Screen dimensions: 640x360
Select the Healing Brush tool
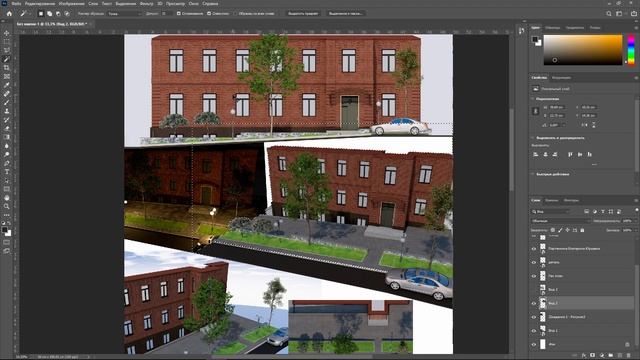7,93
